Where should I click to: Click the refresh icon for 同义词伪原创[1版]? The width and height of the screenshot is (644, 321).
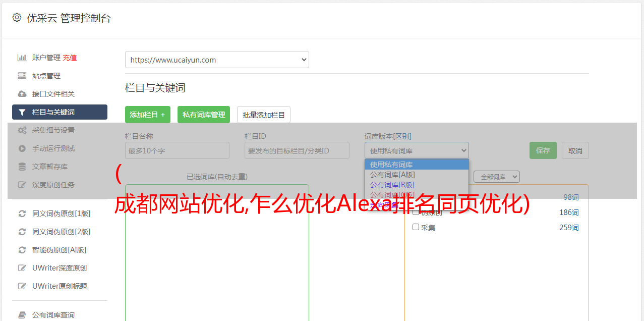(22, 213)
